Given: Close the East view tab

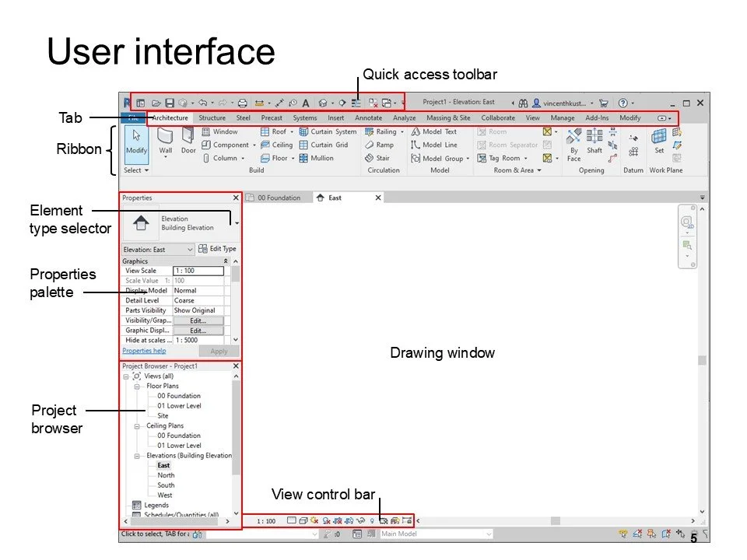Looking at the screenshot, I should [x=378, y=198].
